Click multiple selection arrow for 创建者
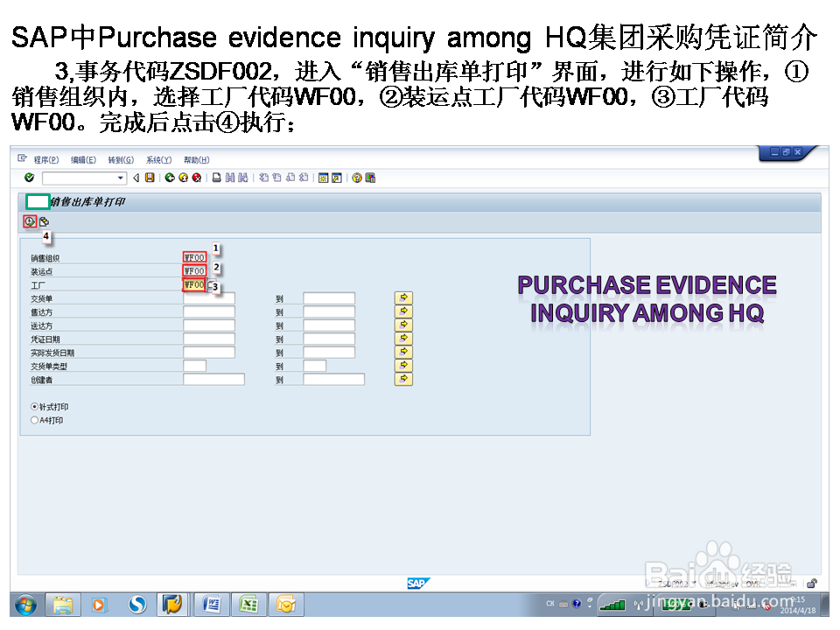The height and width of the screenshot is (630, 840). click(x=403, y=378)
